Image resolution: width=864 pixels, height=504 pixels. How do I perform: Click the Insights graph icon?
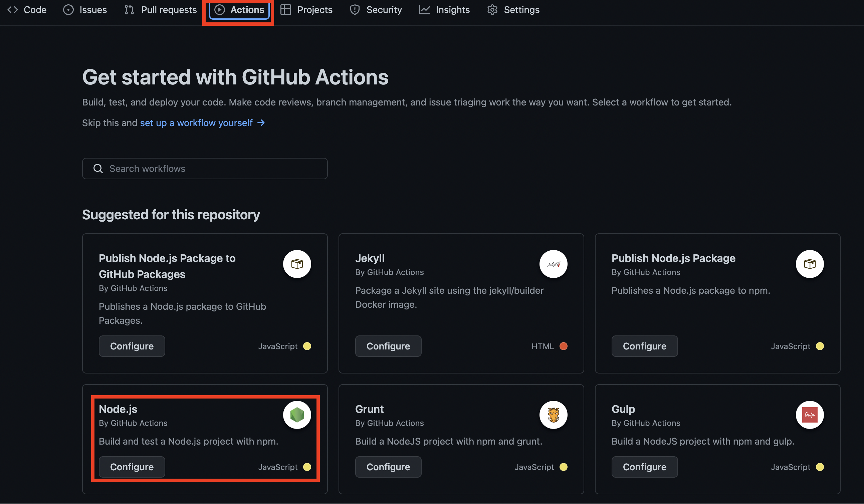424,10
